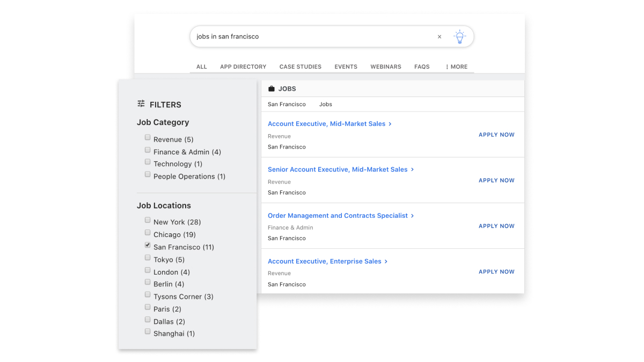Screen dimensions: 644x362
Task: Switch to the App Directory tab
Action: (x=243, y=67)
